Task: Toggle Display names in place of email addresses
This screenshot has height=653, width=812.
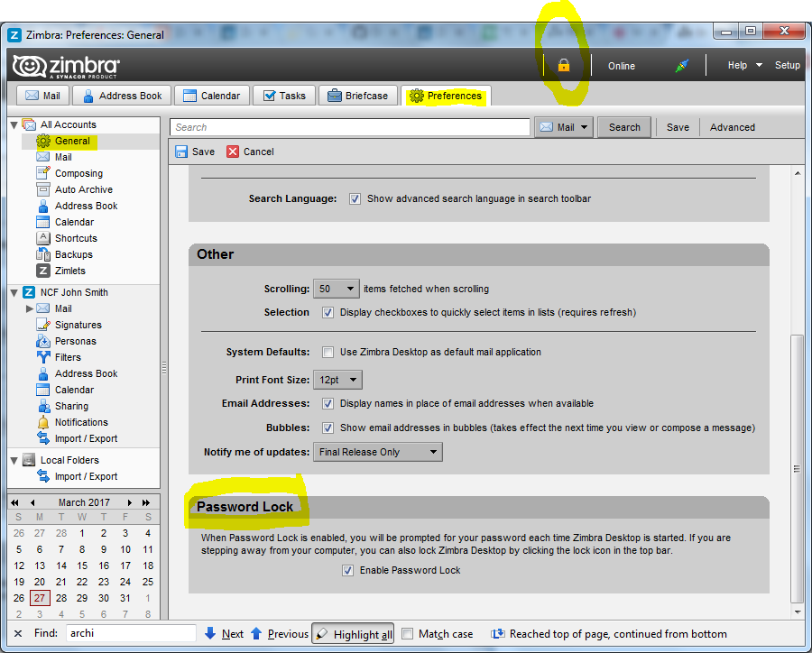Action: click(328, 403)
